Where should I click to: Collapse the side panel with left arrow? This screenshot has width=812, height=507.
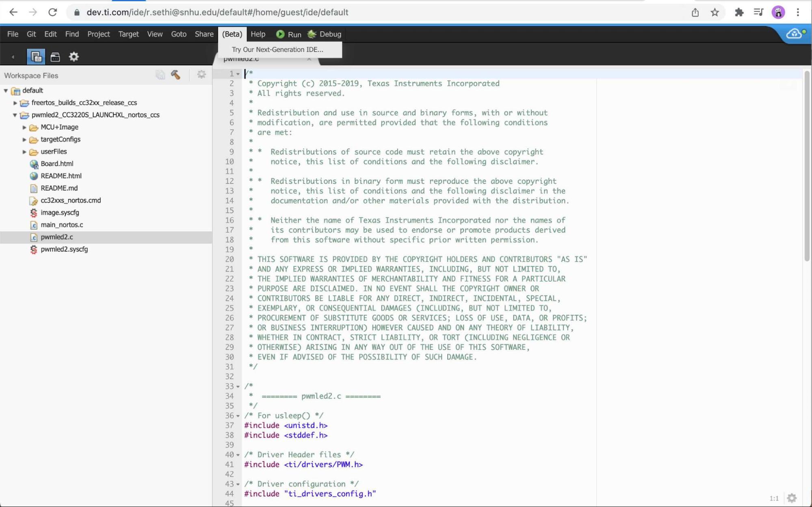13,57
